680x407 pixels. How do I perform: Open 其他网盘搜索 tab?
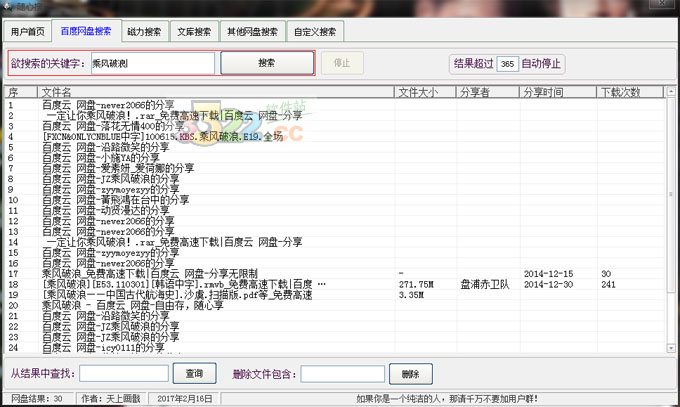pos(252,31)
